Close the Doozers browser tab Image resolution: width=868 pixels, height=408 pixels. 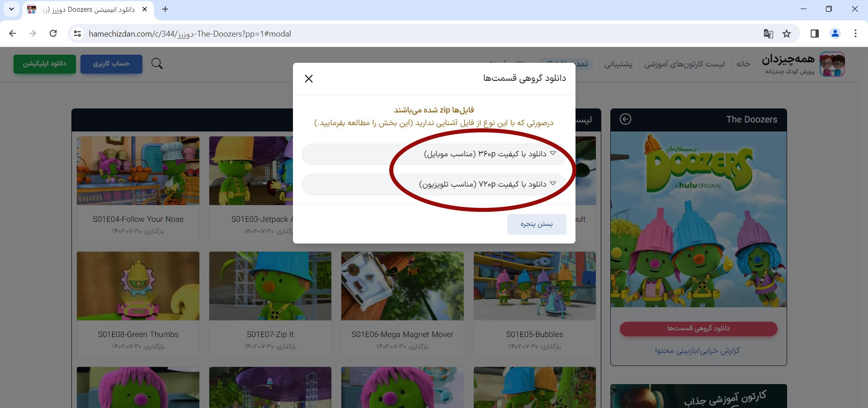145,9
